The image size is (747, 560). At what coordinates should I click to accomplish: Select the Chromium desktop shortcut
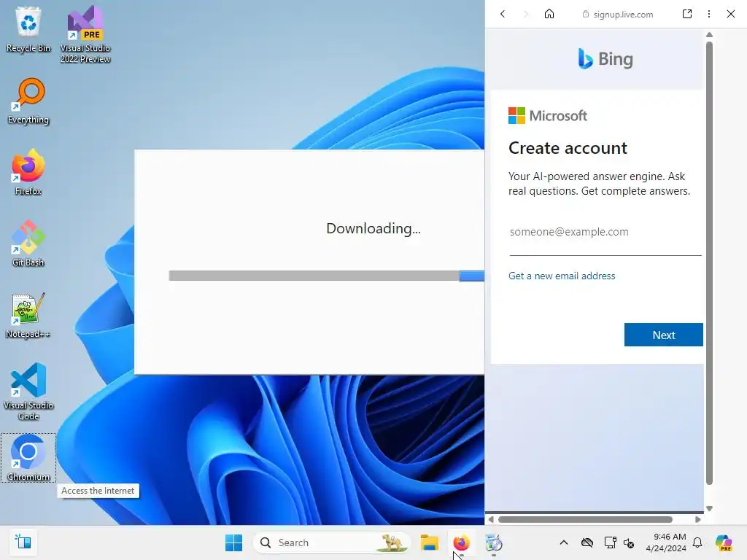(28, 458)
